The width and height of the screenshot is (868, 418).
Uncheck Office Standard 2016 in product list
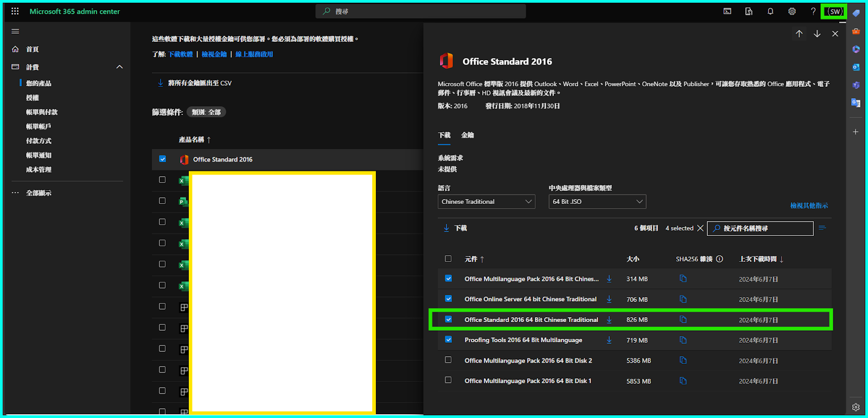click(162, 159)
